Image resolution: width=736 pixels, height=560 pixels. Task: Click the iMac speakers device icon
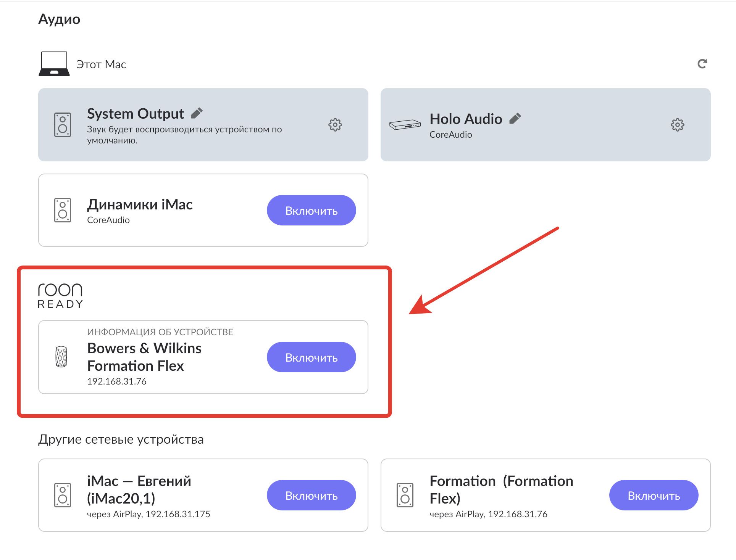[x=63, y=210]
